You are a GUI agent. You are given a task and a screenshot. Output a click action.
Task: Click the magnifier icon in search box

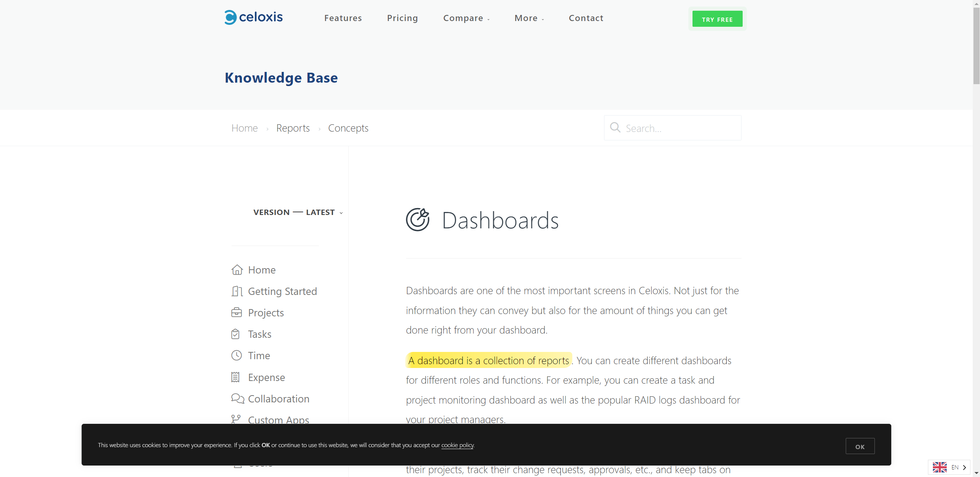pos(615,127)
